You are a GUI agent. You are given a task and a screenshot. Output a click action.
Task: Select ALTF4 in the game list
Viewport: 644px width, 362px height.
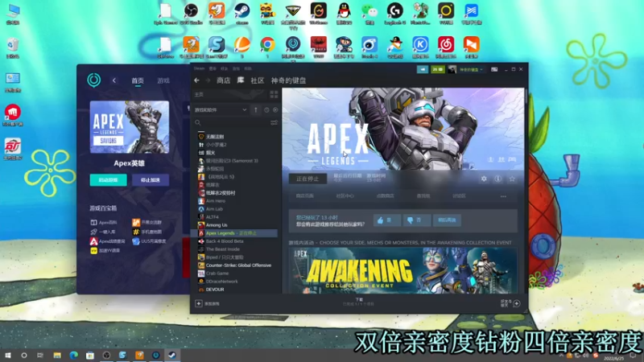tap(213, 217)
